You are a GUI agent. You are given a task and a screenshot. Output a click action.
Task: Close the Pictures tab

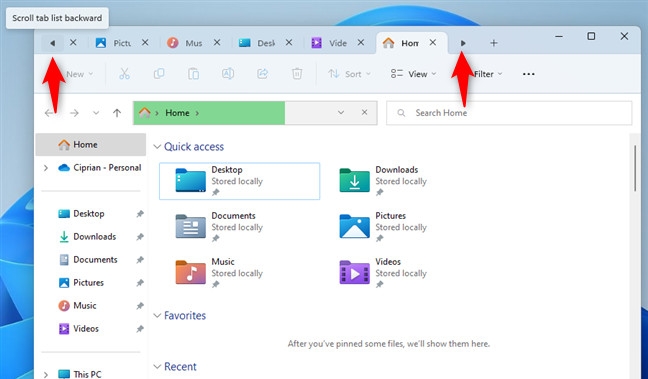point(145,43)
